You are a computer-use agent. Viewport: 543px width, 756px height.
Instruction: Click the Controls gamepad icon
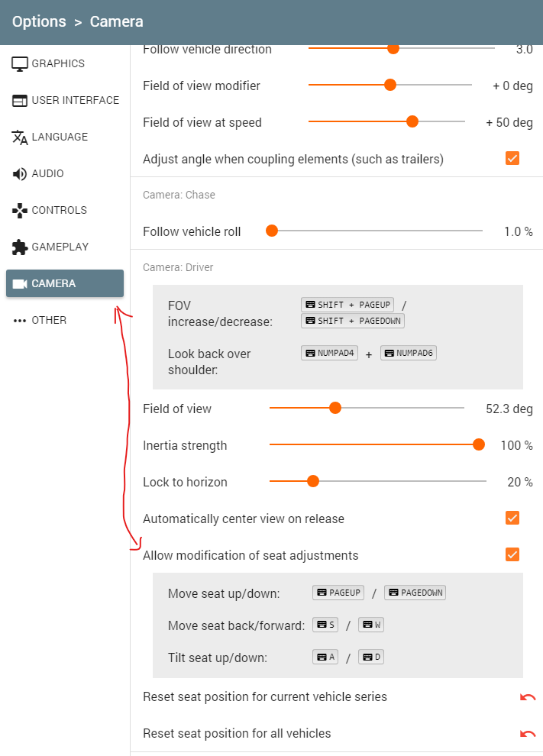pyautogui.click(x=20, y=210)
